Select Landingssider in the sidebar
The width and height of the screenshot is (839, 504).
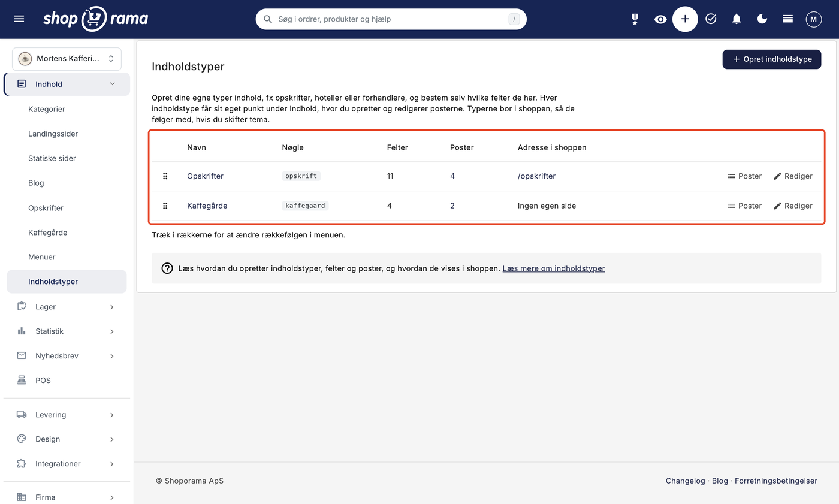53,134
